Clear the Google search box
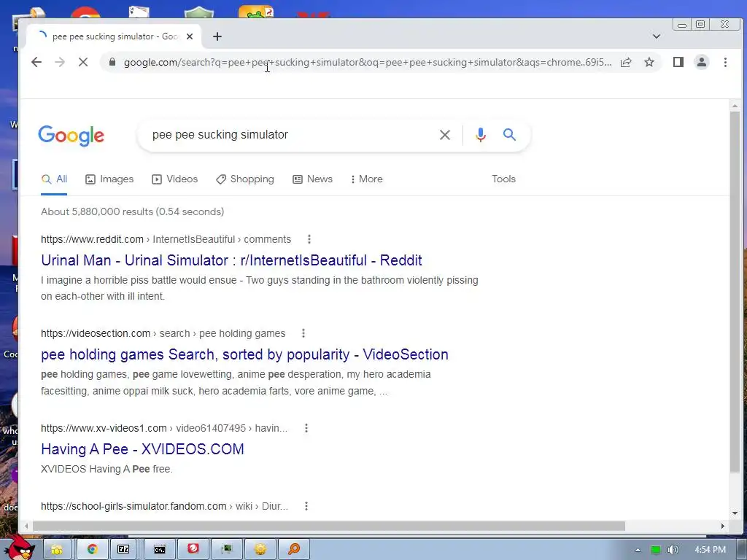The height and width of the screenshot is (560, 747). tap(445, 135)
